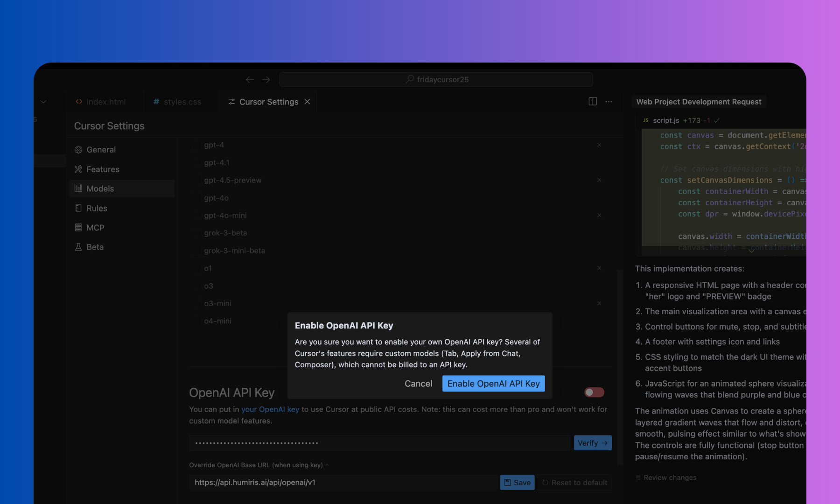Open Beta settings section

point(122,247)
